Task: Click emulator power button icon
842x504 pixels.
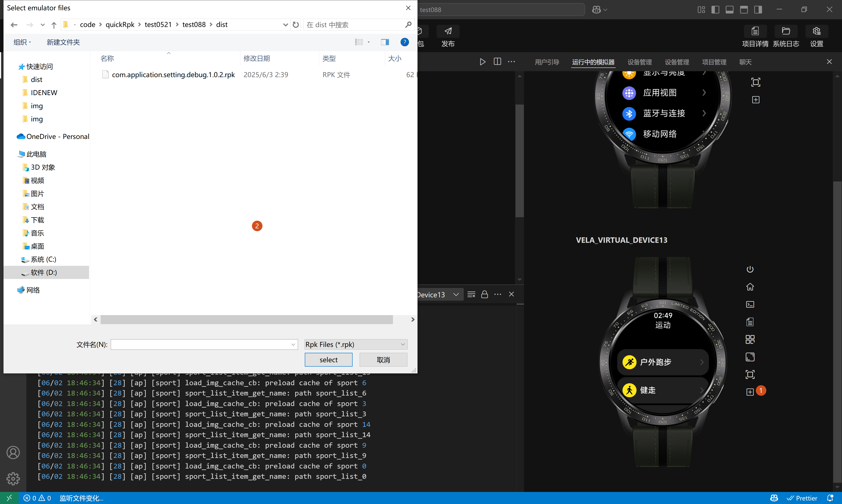Action: (750, 269)
